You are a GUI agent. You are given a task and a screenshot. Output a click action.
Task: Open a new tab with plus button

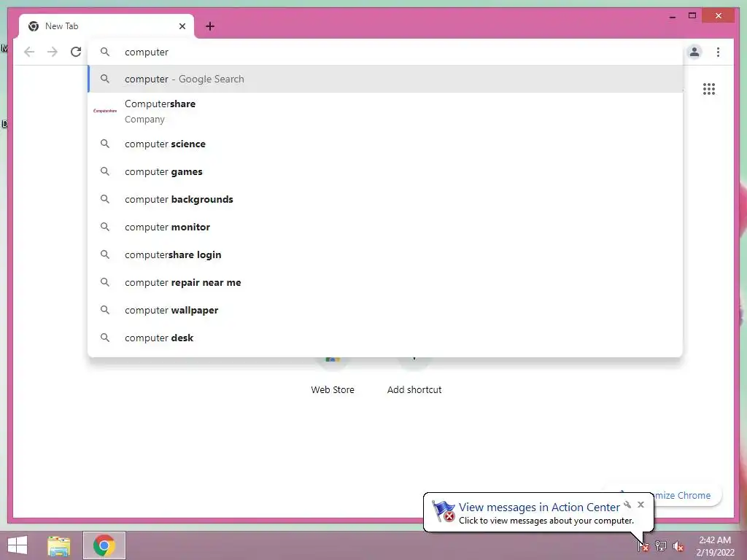click(210, 26)
